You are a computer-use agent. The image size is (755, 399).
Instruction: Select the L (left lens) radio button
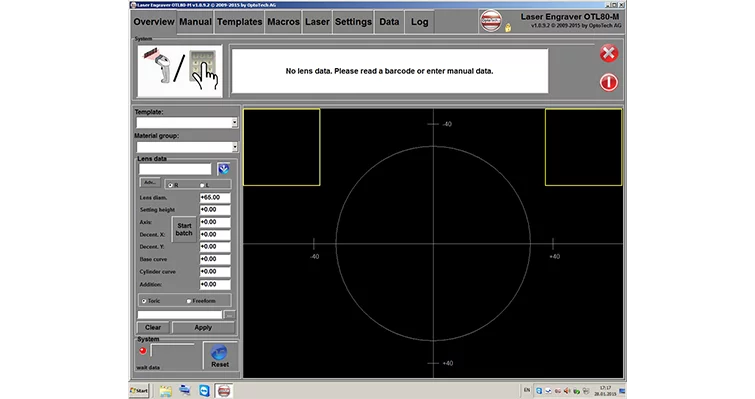click(x=202, y=185)
